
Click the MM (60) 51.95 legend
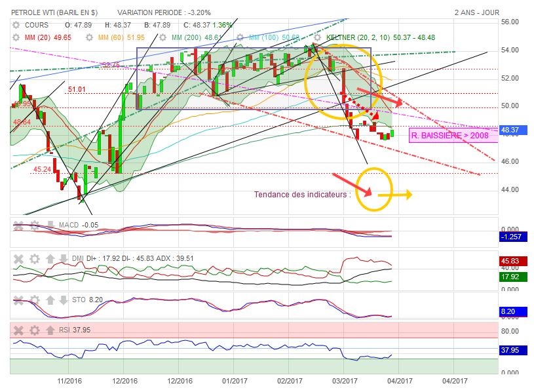[121, 37]
